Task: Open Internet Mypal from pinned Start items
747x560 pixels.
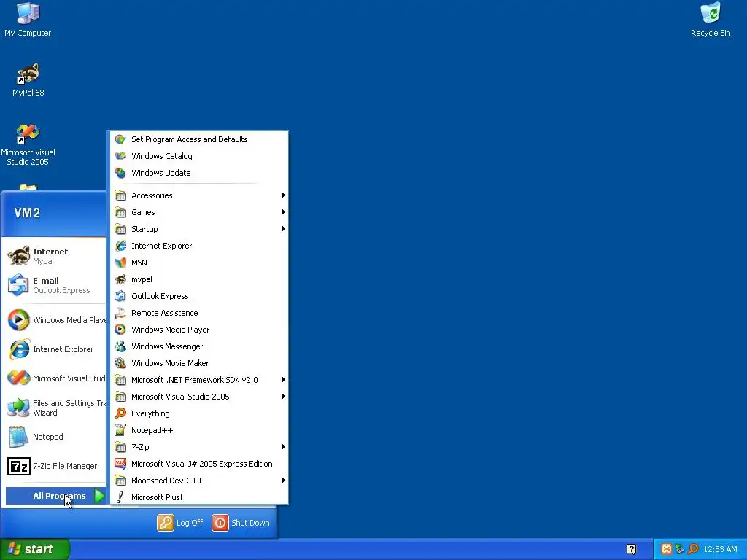Action: [55, 256]
